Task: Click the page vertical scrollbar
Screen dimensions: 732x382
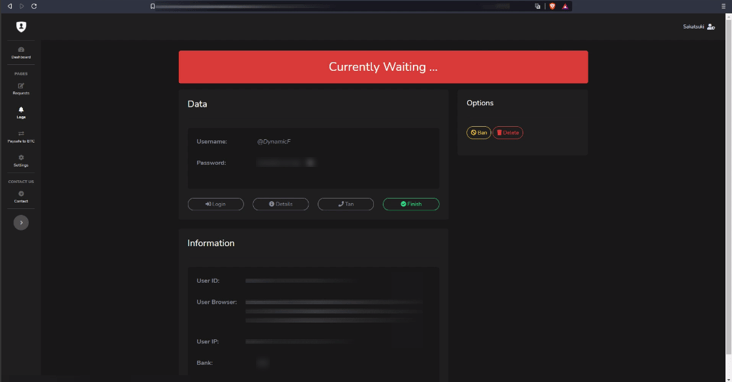Action: pos(728,187)
